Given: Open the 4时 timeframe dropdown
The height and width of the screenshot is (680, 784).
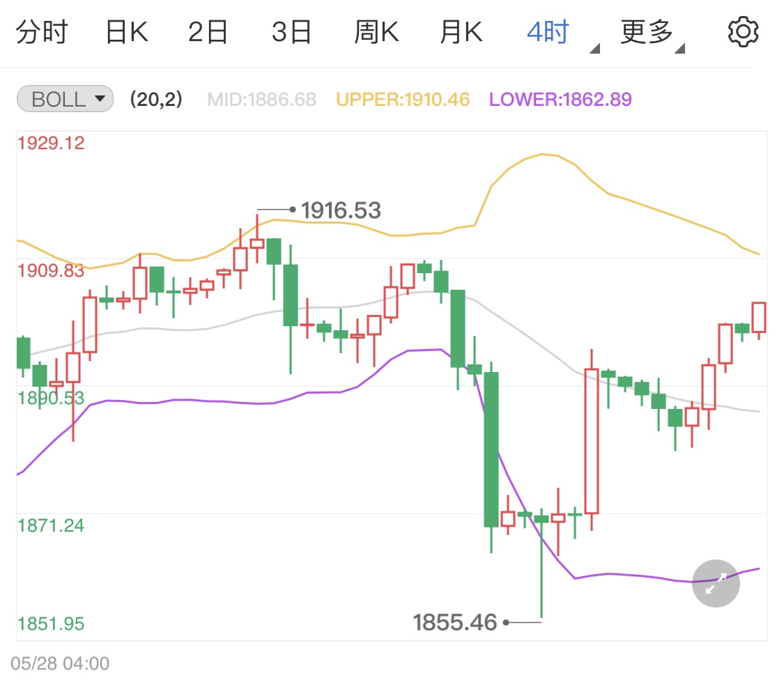Looking at the screenshot, I should point(562,34).
